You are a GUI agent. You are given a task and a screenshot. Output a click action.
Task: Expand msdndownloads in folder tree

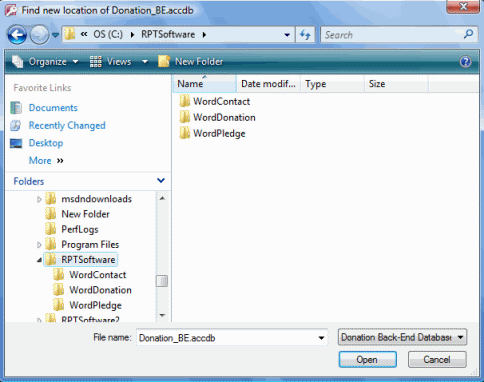[x=39, y=199]
